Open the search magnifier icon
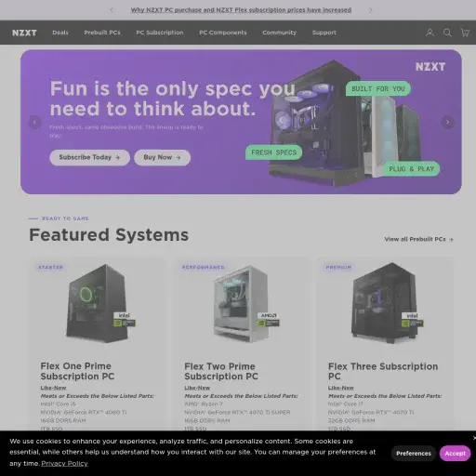The width and height of the screenshot is (476, 476). click(447, 33)
